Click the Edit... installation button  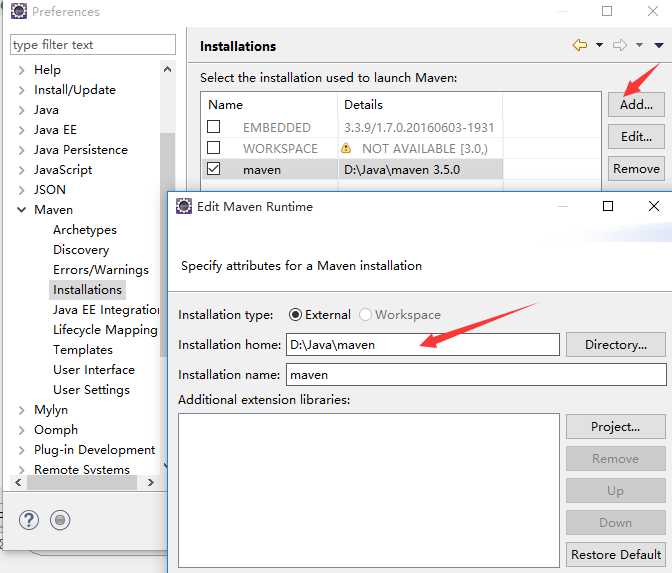click(636, 137)
